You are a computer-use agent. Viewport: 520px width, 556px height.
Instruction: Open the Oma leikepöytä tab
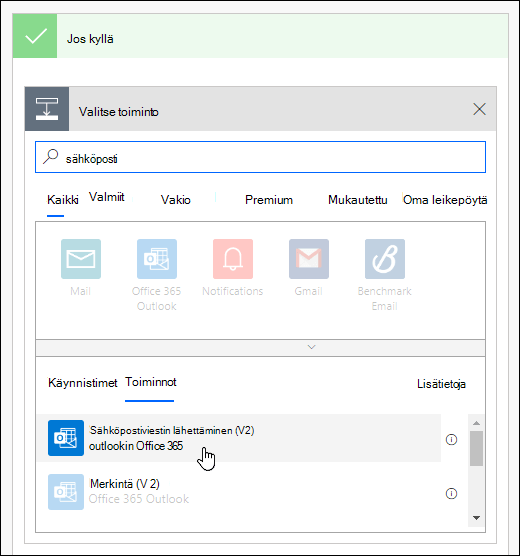click(445, 200)
